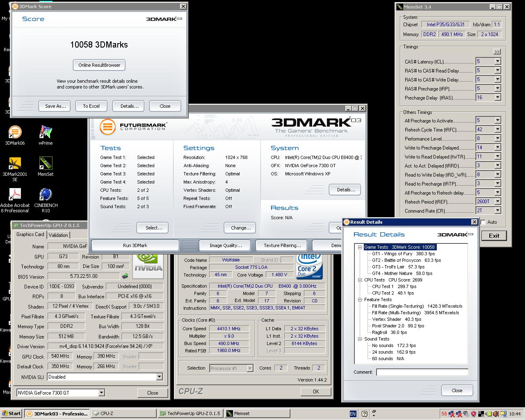Open the GPU selector NVIDIA GeForce 7300 GT dropdown
This screenshot has width=525, height=420.
click(x=101, y=393)
